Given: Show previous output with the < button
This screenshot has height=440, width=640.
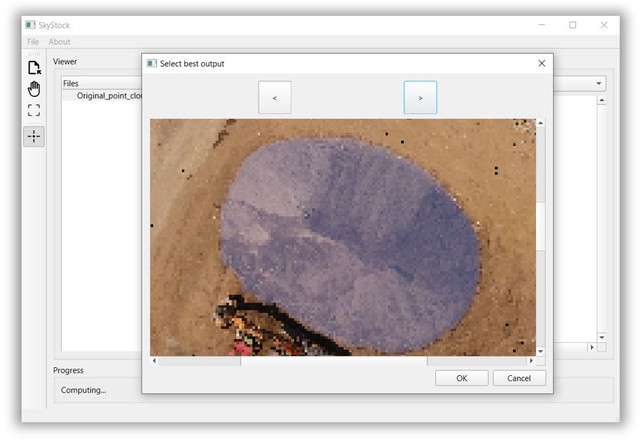Looking at the screenshot, I should tap(275, 98).
